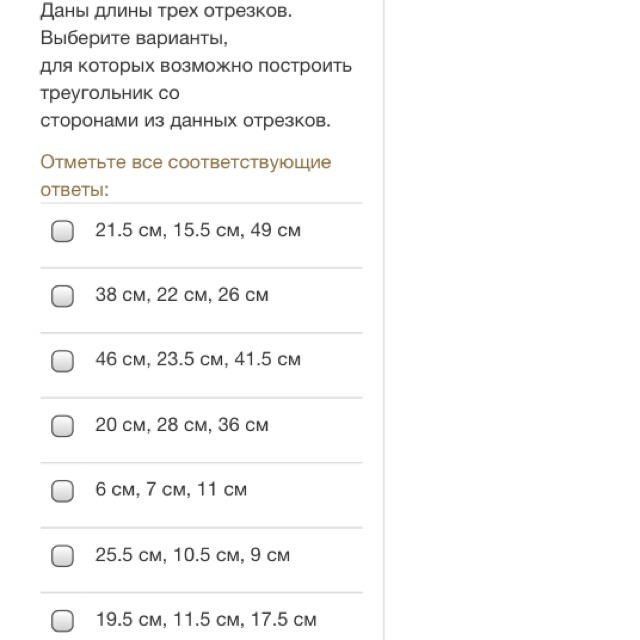Click the 'Отметьте все соответствующие' instruction line
This screenshot has width=640, height=640.
[x=186, y=162]
